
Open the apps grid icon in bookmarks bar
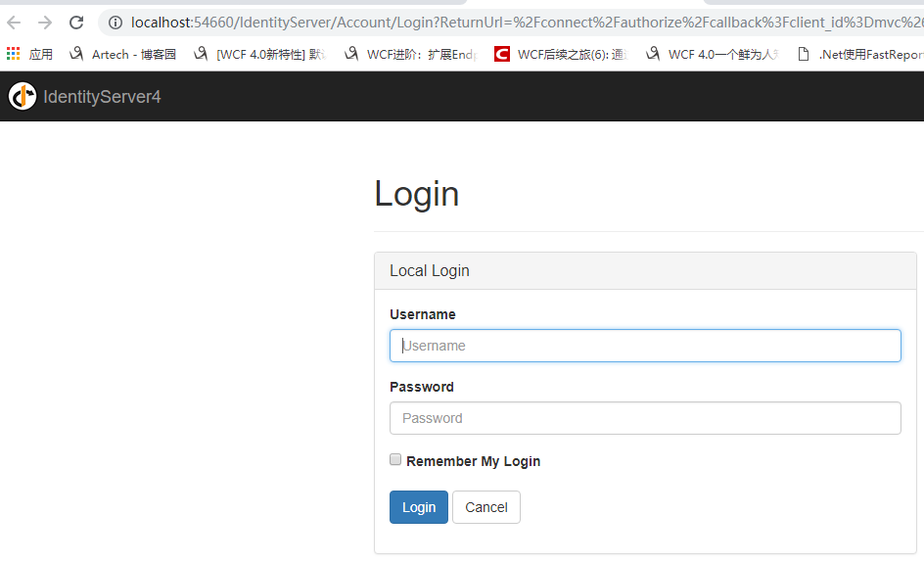[x=13, y=54]
